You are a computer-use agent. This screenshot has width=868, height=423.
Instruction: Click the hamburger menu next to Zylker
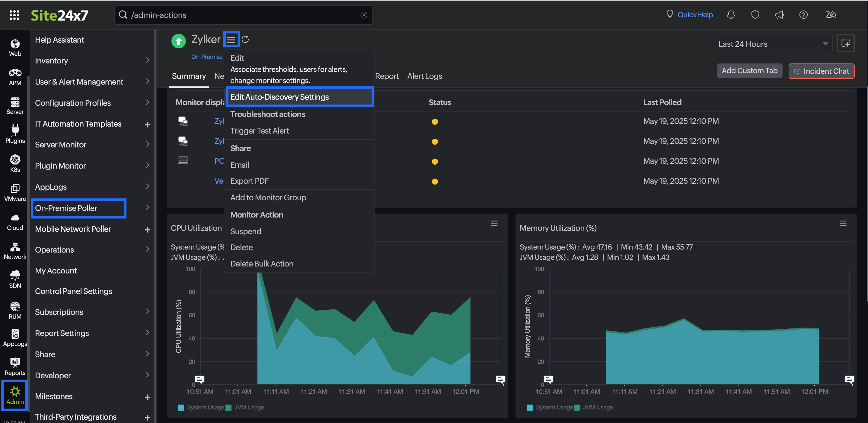click(x=231, y=40)
